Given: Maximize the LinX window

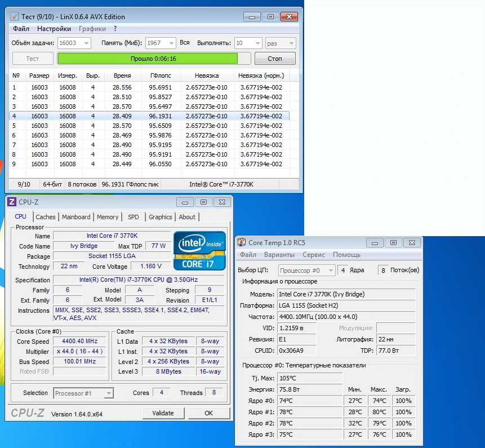Looking at the screenshot, I should [270, 17].
